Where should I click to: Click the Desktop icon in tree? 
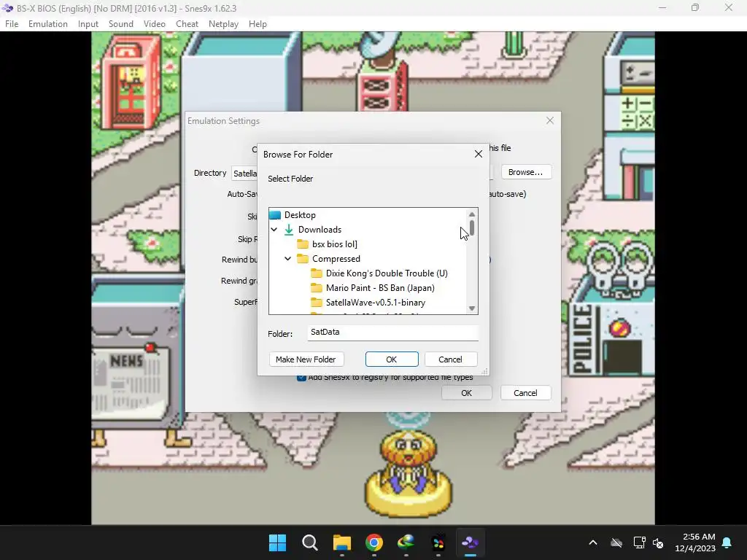[x=275, y=215]
